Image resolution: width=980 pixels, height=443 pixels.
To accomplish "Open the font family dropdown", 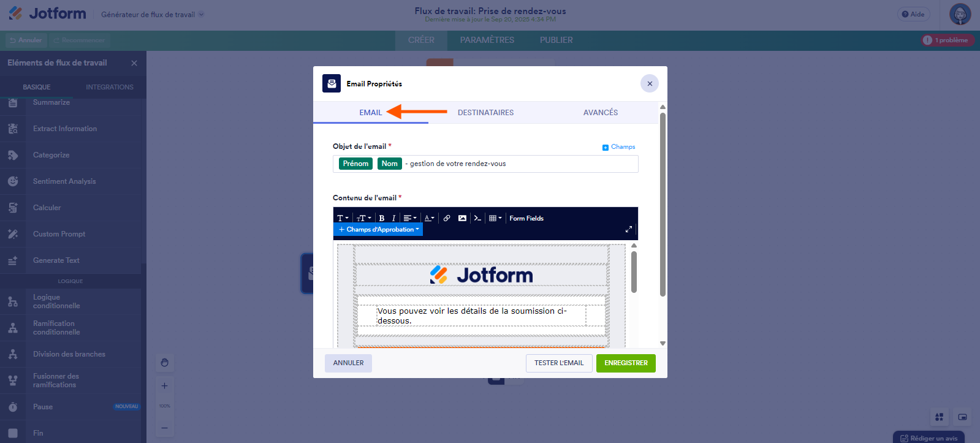I will (343, 218).
